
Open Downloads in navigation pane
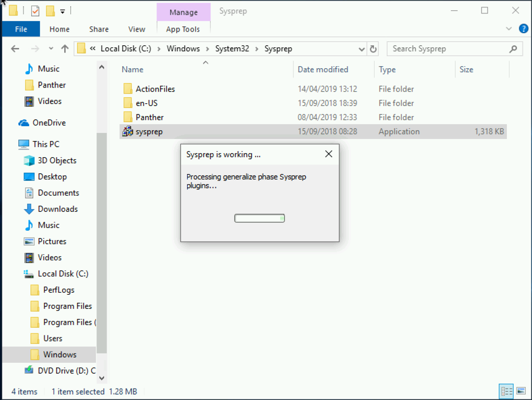57,209
